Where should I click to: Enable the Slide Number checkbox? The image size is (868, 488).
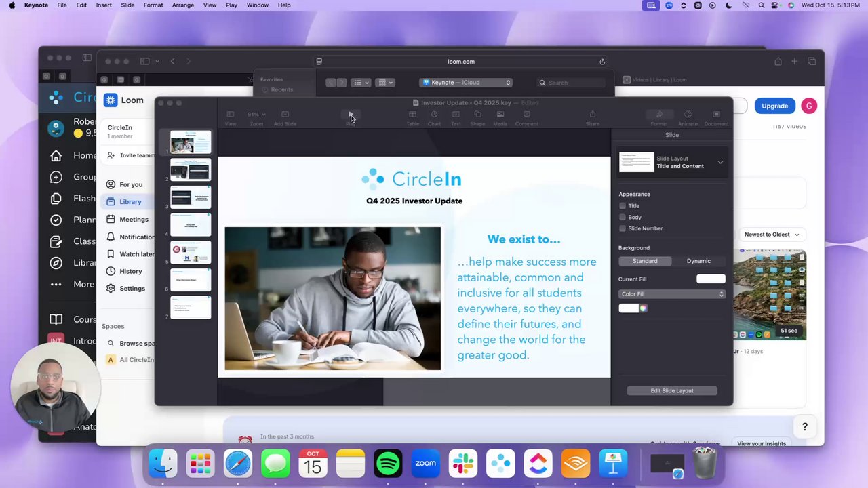coord(623,229)
